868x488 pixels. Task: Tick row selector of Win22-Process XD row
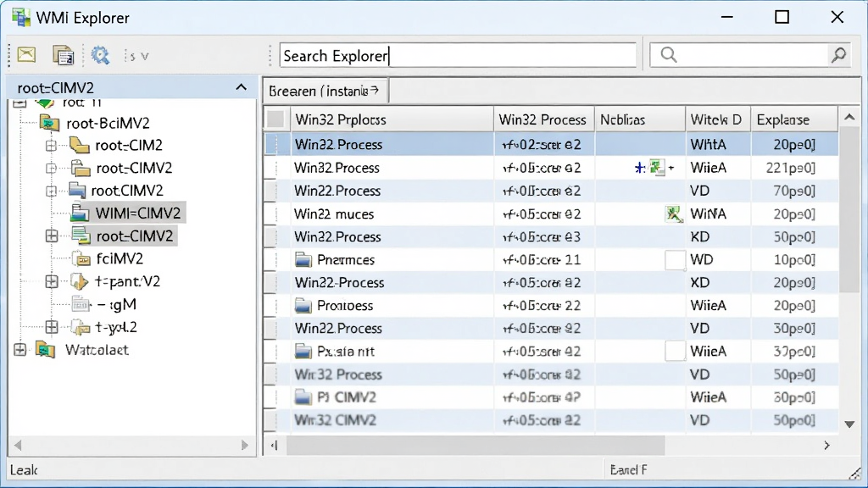coord(270,283)
